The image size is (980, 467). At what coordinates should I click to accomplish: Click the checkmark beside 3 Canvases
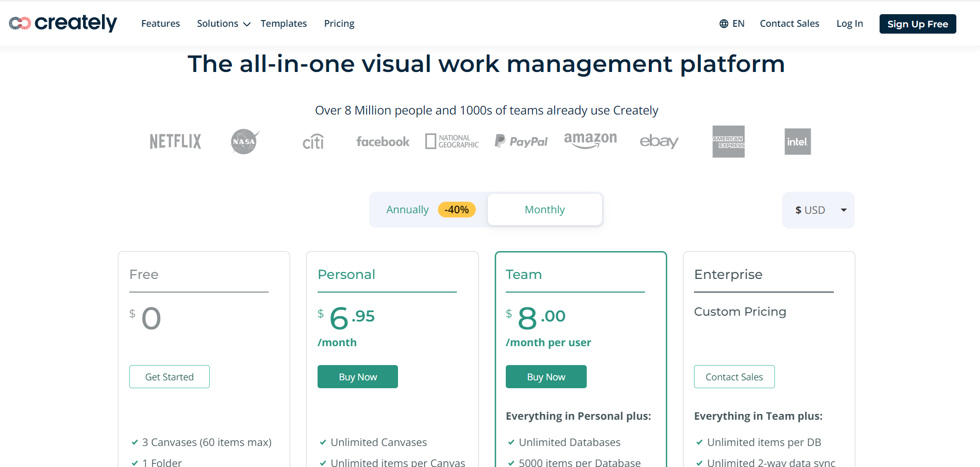135,442
